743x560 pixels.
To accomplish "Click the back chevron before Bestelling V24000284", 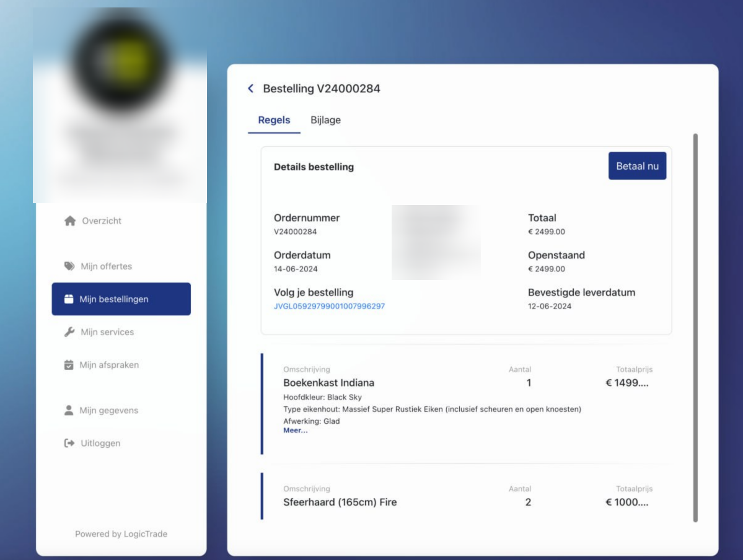I will pyautogui.click(x=250, y=89).
